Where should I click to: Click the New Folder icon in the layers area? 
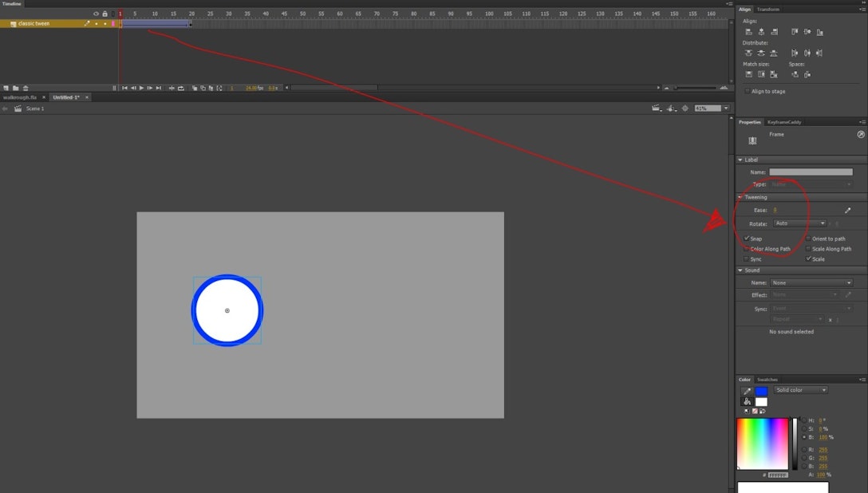click(16, 88)
